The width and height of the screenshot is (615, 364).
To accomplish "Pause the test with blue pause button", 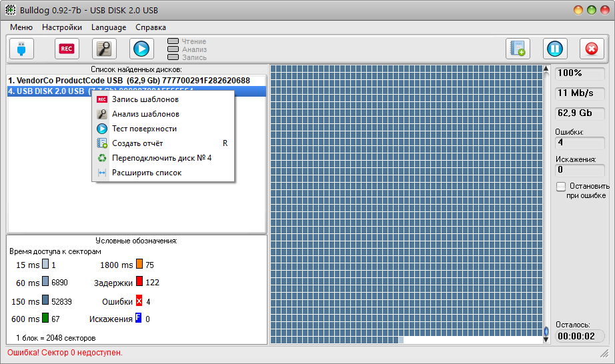I will click(x=555, y=49).
